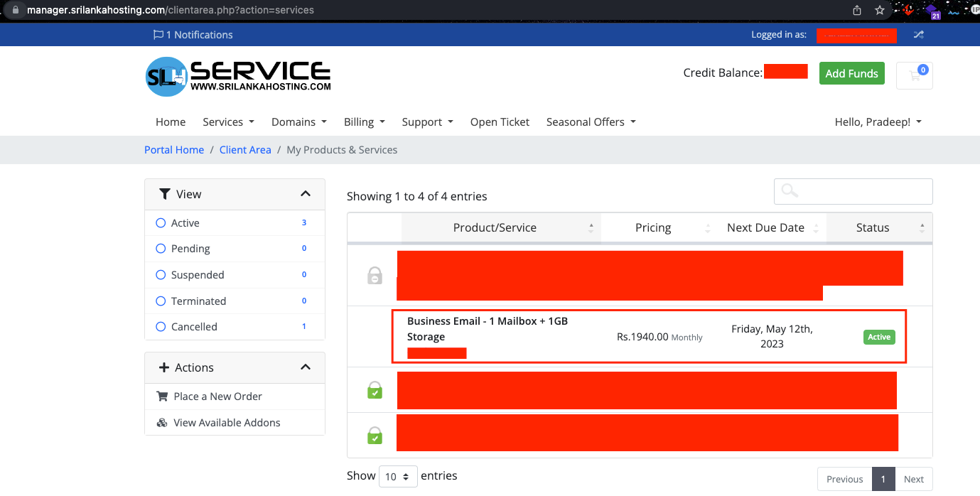Open the shopping cart icon
This screenshot has width=980, height=496.
coord(914,75)
